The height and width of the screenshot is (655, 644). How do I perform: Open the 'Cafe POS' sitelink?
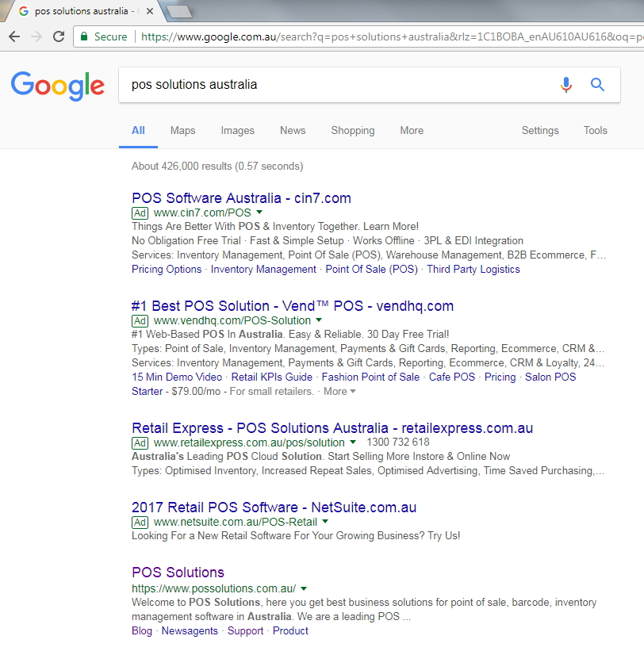[452, 377]
